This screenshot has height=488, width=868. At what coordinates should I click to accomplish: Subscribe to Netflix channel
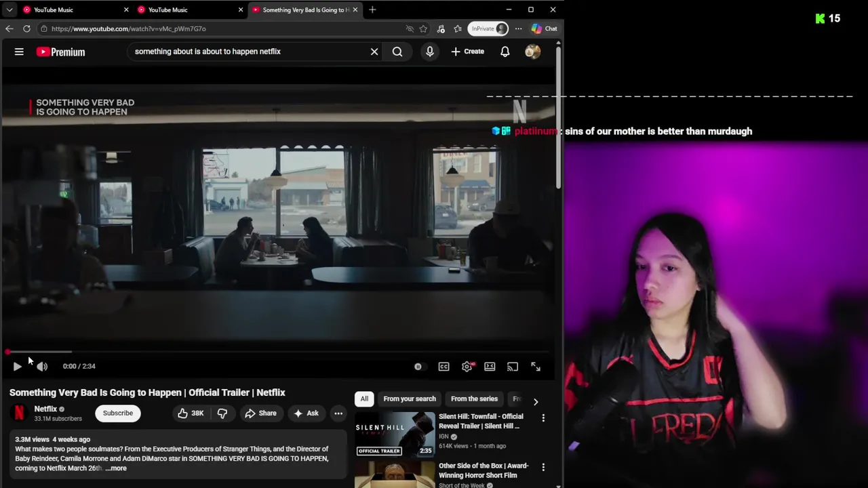click(118, 413)
